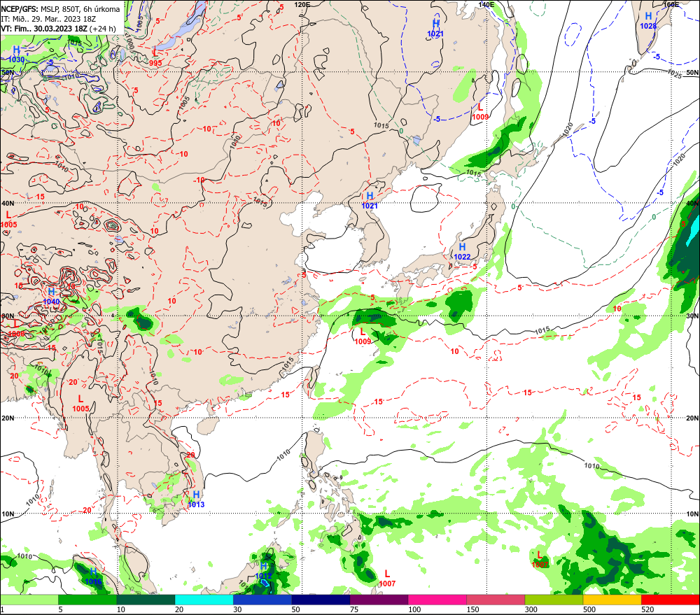This screenshot has height=615, width=700.
Task: Click the legend value '300'
Action: pos(531,609)
